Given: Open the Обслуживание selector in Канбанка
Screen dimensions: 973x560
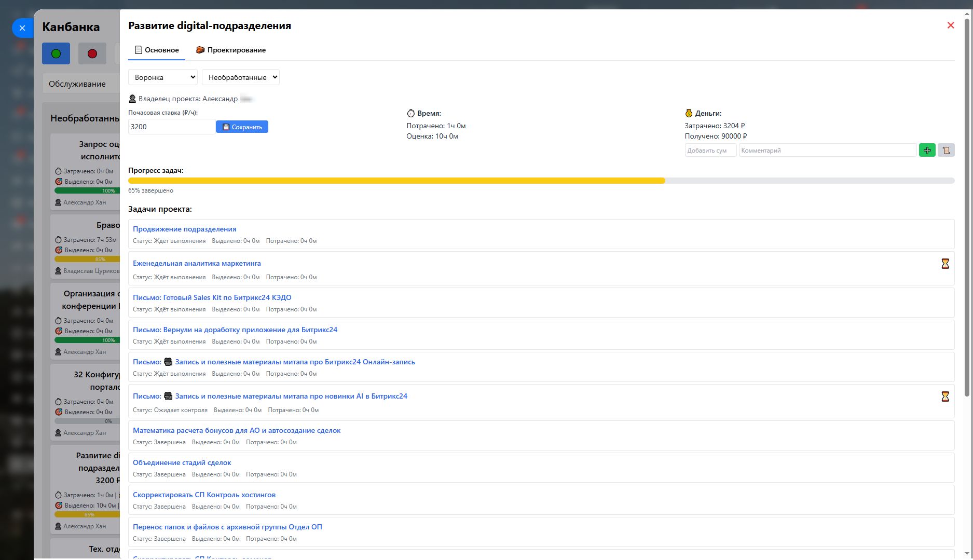Looking at the screenshot, I should click(x=80, y=84).
